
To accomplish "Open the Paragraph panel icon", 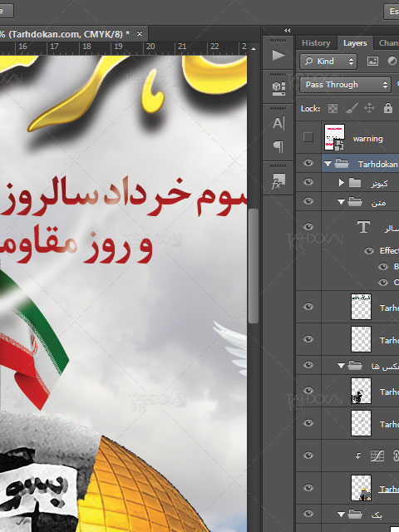I will tap(278, 146).
